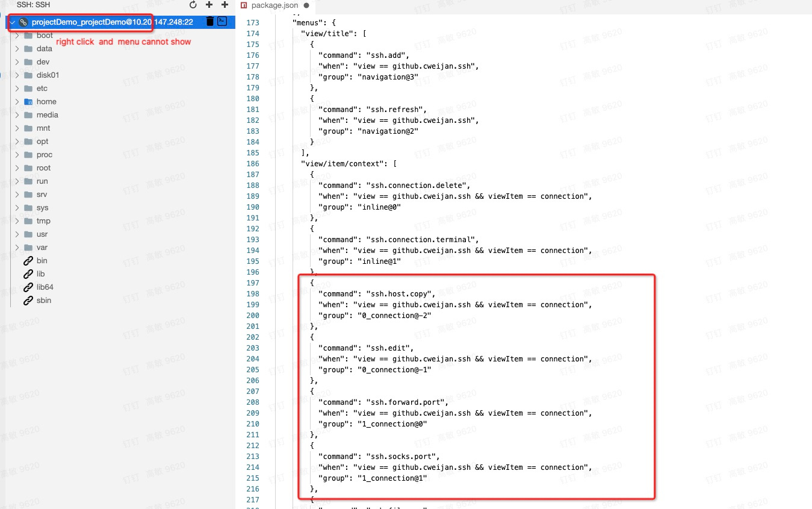This screenshot has width=812, height=509.
Task: Click line number 186 in the gutter
Action: (x=253, y=164)
